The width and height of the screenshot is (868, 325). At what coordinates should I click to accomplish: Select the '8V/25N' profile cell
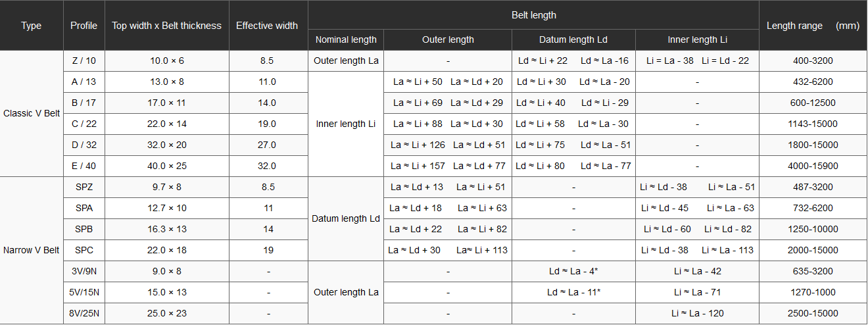[x=84, y=313]
